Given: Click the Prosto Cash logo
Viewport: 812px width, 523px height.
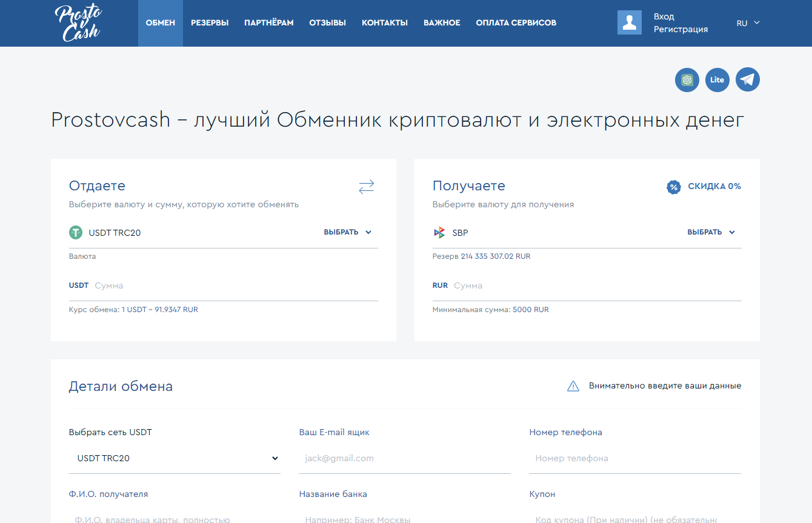Looking at the screenshot, I should 78,23.
